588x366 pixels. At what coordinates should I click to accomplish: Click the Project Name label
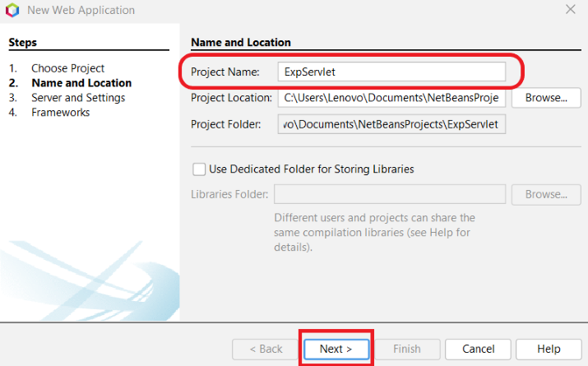tap(225, 72)
